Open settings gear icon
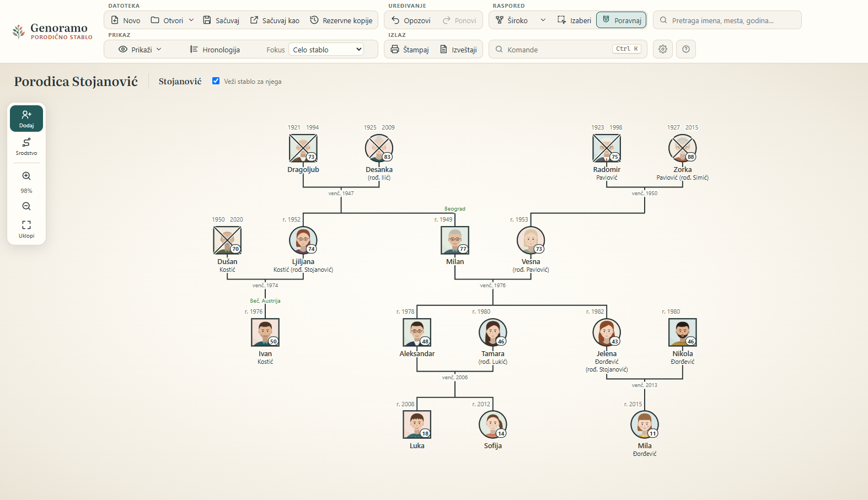Image resolution: width=868 pixels, height=500 pixels. 663,49
